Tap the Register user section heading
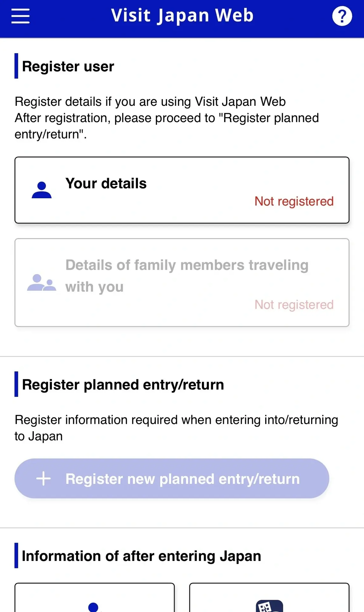 pos(68,66)
